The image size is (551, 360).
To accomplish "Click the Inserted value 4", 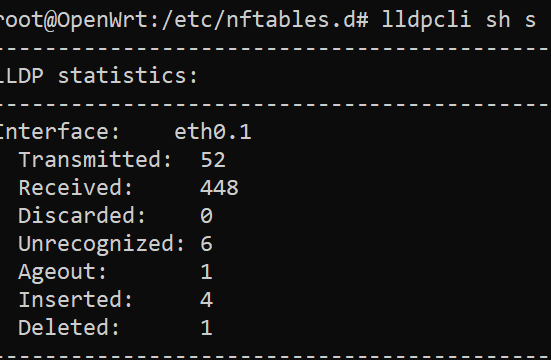I will pyautogui.click(x=207, y=300).
